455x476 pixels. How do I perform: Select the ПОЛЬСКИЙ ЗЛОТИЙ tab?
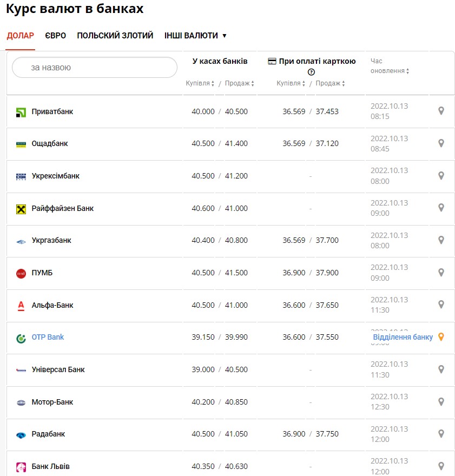point(115,36)
